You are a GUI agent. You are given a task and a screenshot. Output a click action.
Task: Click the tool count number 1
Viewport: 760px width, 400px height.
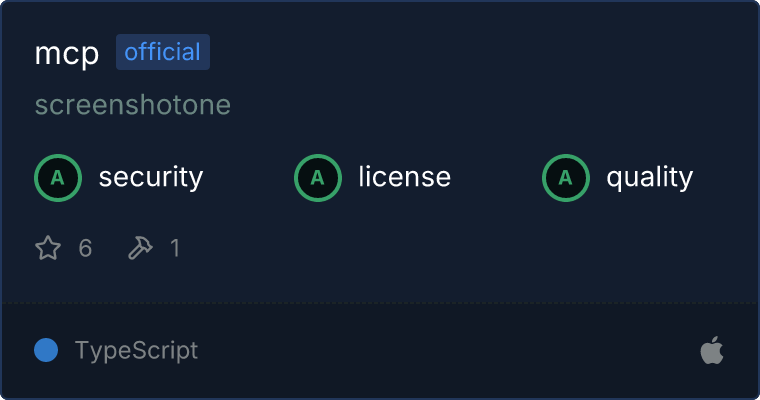point(175,248)
